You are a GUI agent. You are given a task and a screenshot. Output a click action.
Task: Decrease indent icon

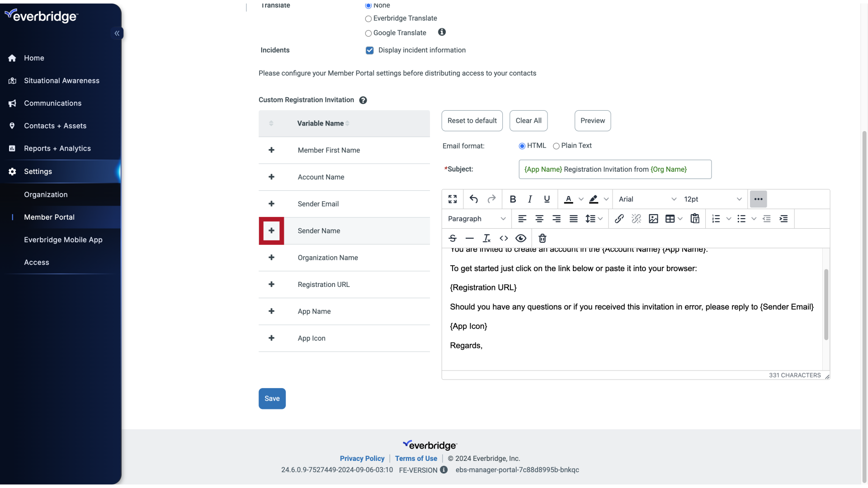[x=767, y=219]
